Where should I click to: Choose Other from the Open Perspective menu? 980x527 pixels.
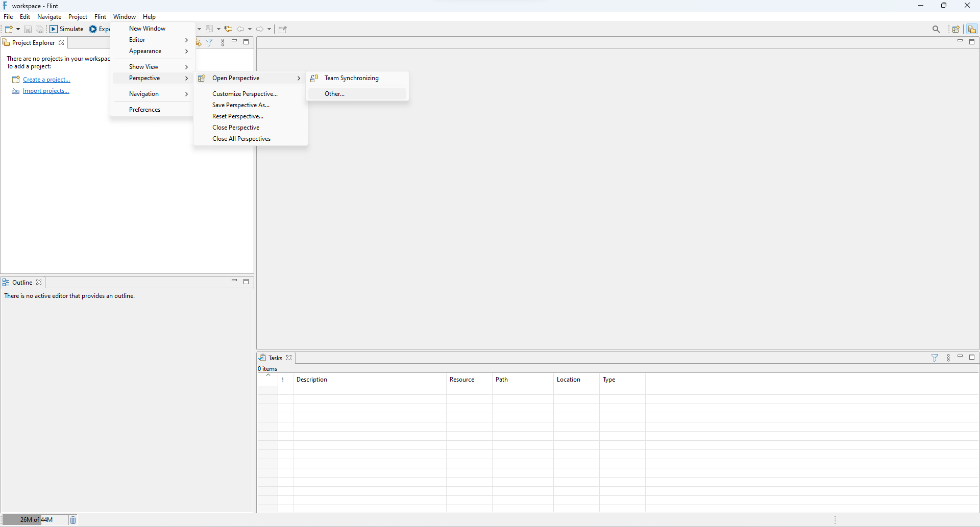tap(334, 94)
